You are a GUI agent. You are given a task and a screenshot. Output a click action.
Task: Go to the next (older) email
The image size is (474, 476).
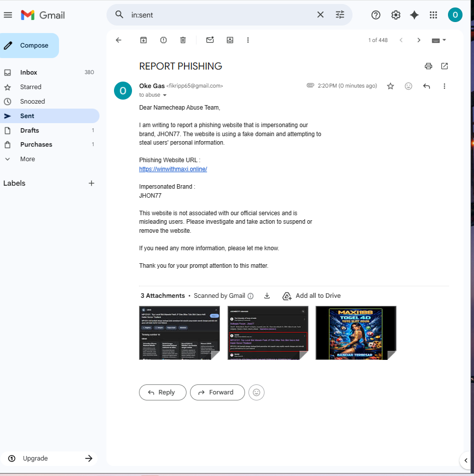(419, 40)
